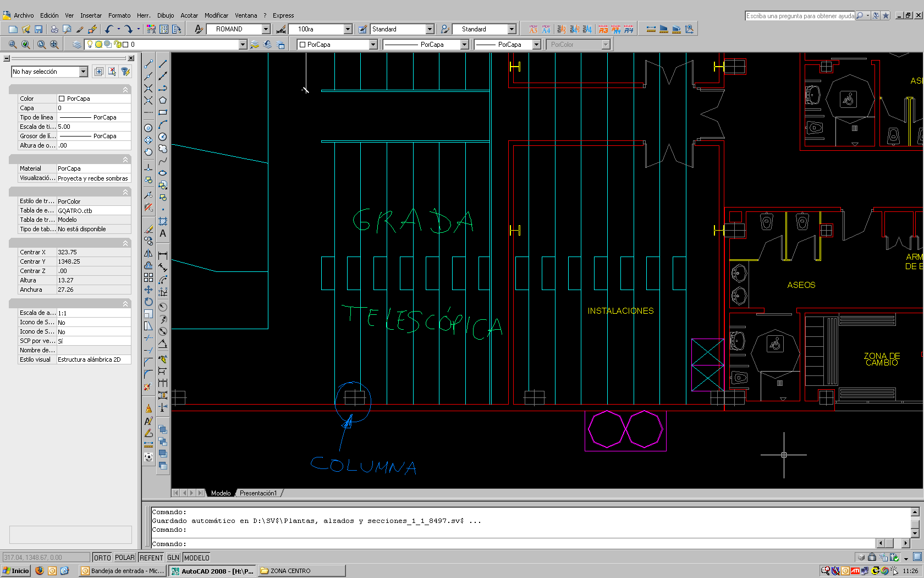Image resolution: width=924 pixels, height=578 pixels.
Task: Open 'Bandeja de entrada' taskbar window
Action: tap(123, 571)
